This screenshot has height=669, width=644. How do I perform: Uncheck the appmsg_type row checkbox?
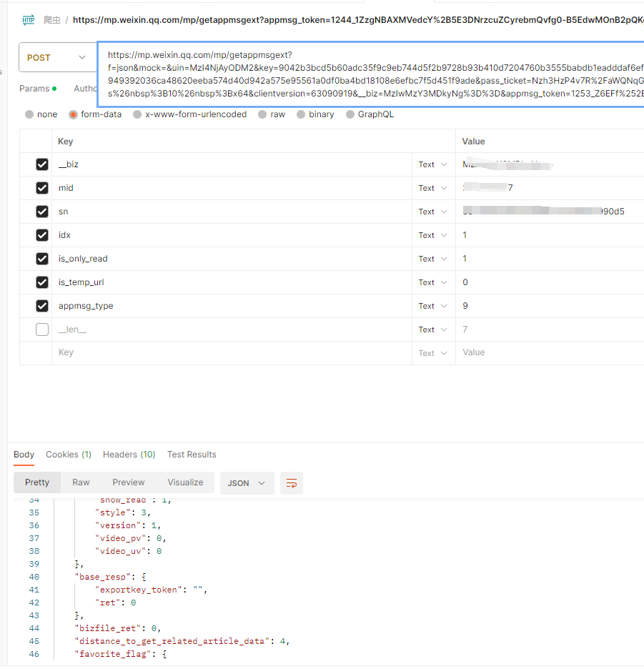click(x=42, y=306)
